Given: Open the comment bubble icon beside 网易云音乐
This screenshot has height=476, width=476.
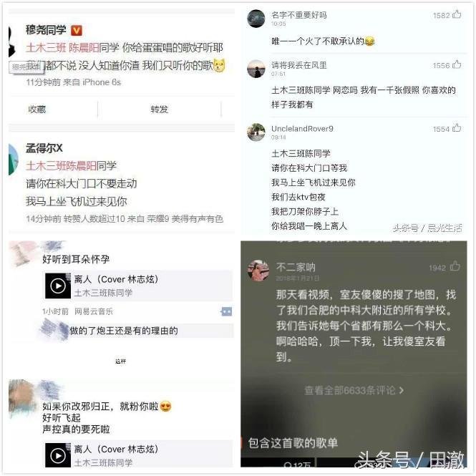Looking at the screenshot, I should (x=226, y=311).
